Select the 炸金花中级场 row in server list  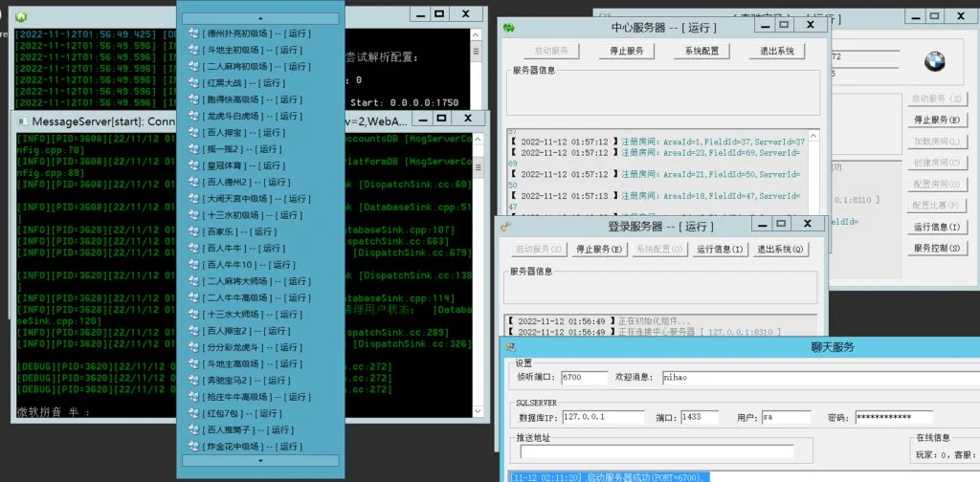pos(260,447)
